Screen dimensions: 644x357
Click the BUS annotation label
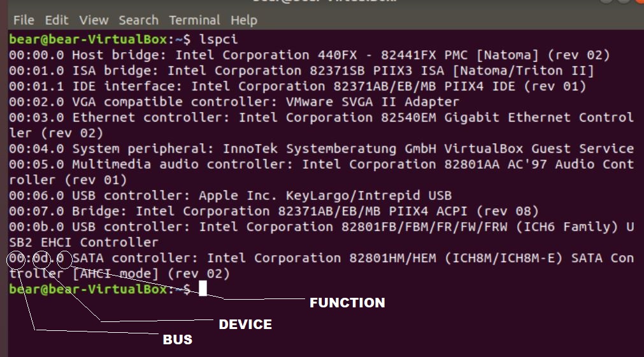pos(178,340)
